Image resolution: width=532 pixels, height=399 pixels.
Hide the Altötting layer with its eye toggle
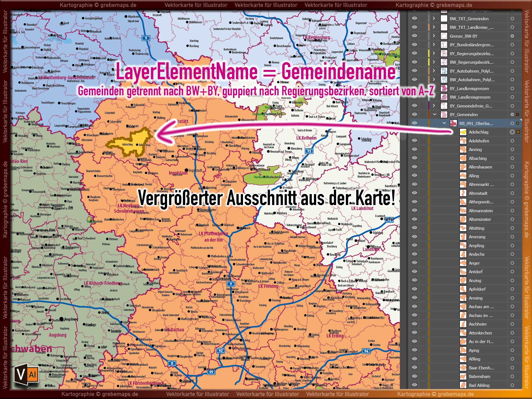(x=414, y=228)
